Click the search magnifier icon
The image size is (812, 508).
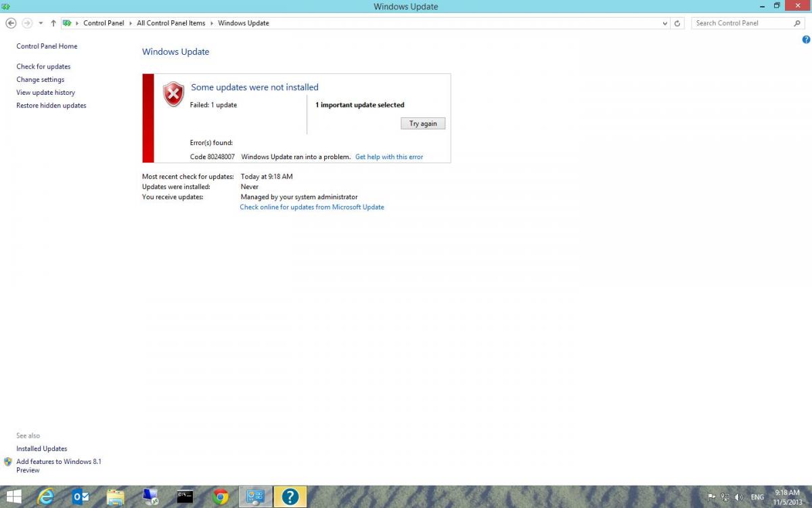[797, 23]
